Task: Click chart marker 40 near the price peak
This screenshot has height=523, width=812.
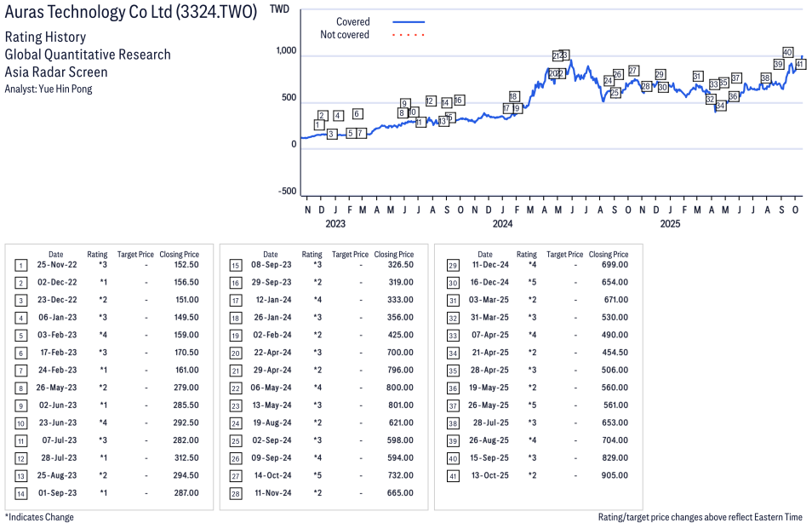Action: [x=787, y=52]
